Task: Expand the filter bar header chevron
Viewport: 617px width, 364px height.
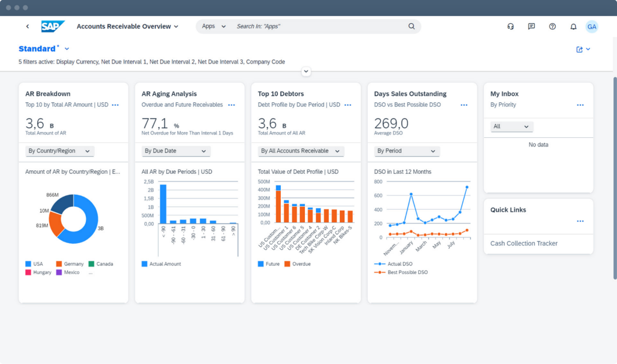Action: (x=306, y=71)
